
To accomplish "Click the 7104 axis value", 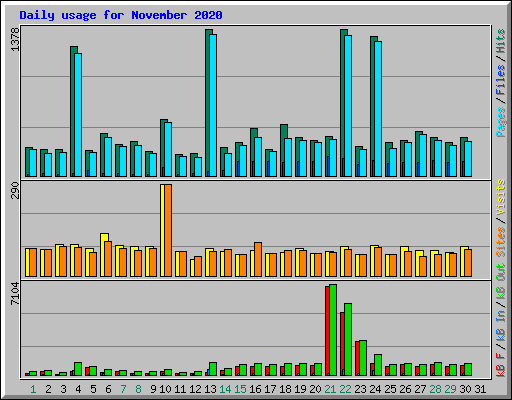I will pyautogui.click(x=15, y=293).
